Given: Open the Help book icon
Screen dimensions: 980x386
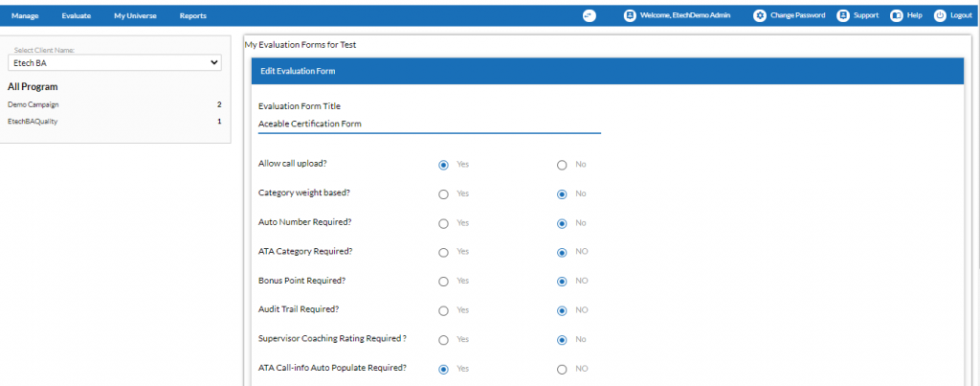Looking at the screenshot, I should (896, 15).
